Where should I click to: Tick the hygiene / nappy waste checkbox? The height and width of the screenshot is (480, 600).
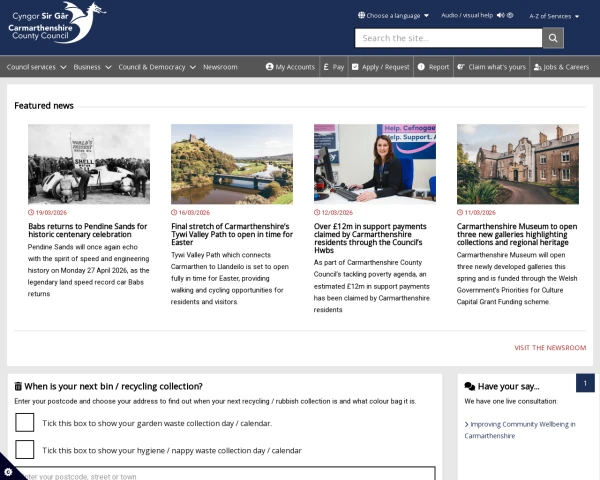click(x=25, y=450)
